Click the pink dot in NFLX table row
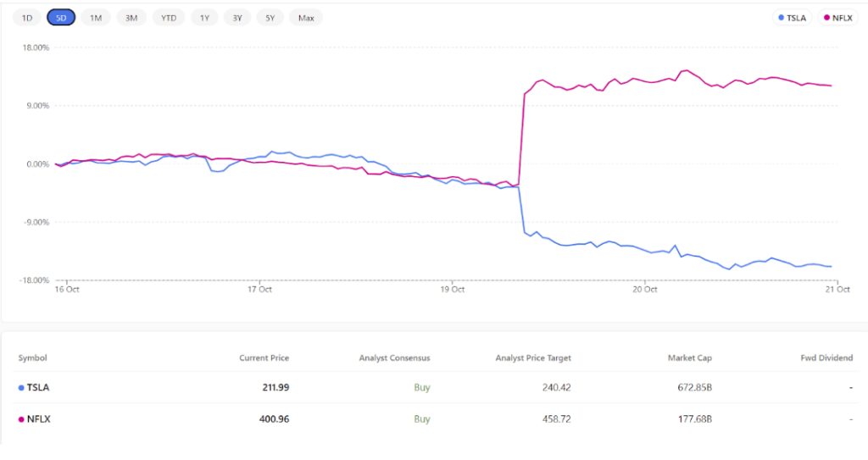The width and height of the screenshot is (868, 460). pyautogui.click(x=21, y=419)
